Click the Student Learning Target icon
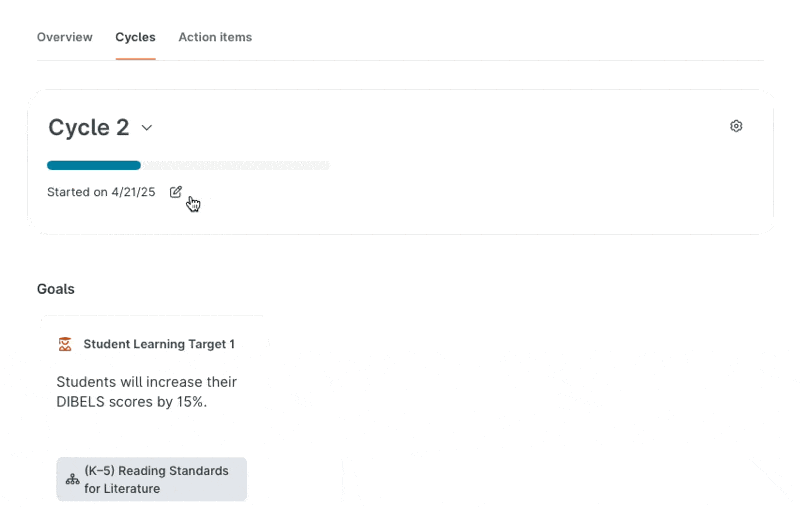The height and width of the screenshot is (507, 800). (65, 344)
